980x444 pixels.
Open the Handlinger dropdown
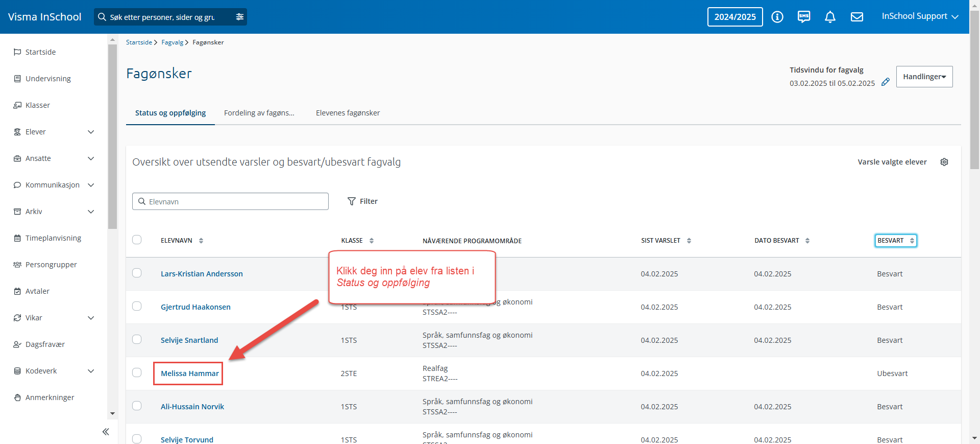924,77
